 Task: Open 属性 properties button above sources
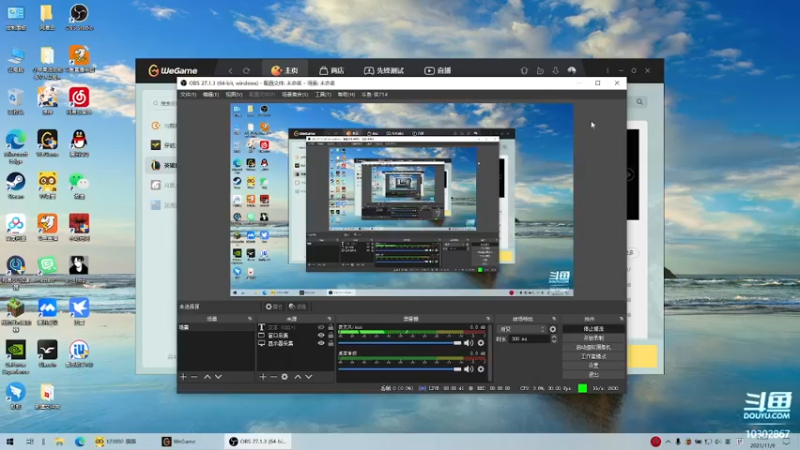point(273,307)
